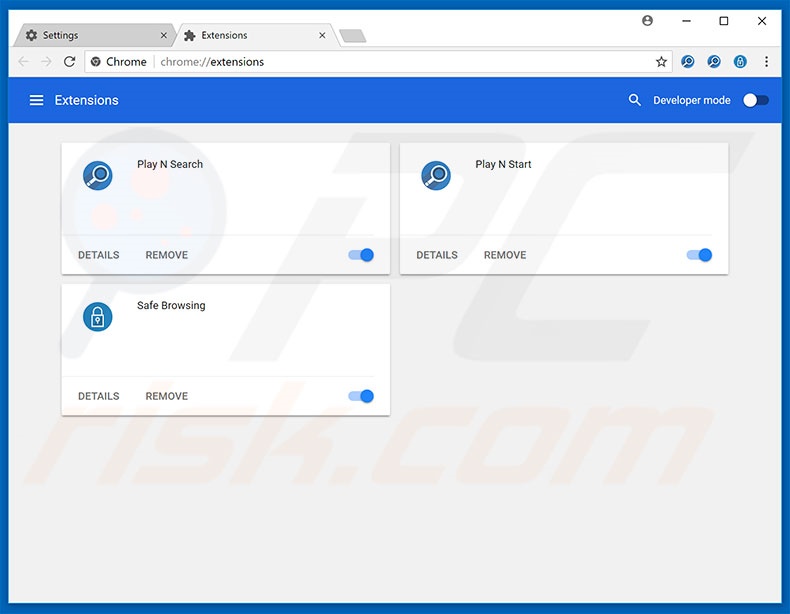Viewport: 790px width, 614px height.
Task: Remove the Play N Start extension
Action: (505, 255)
